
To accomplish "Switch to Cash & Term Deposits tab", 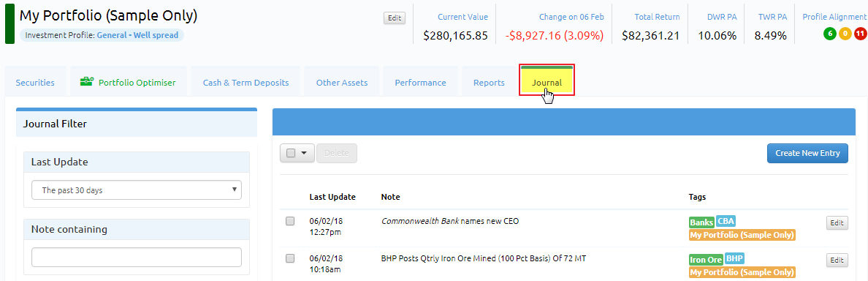I will (x=245, y=83).
